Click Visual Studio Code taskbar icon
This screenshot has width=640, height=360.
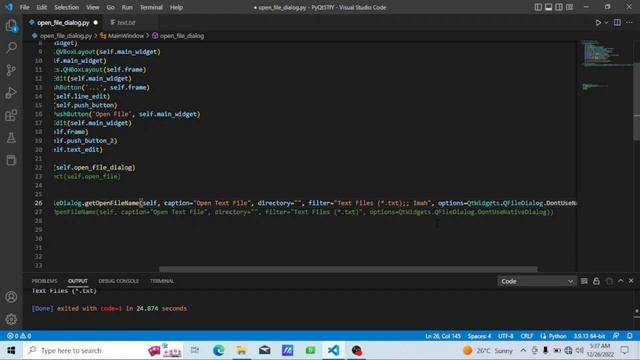pyautogui.click(x=333, y=350)
